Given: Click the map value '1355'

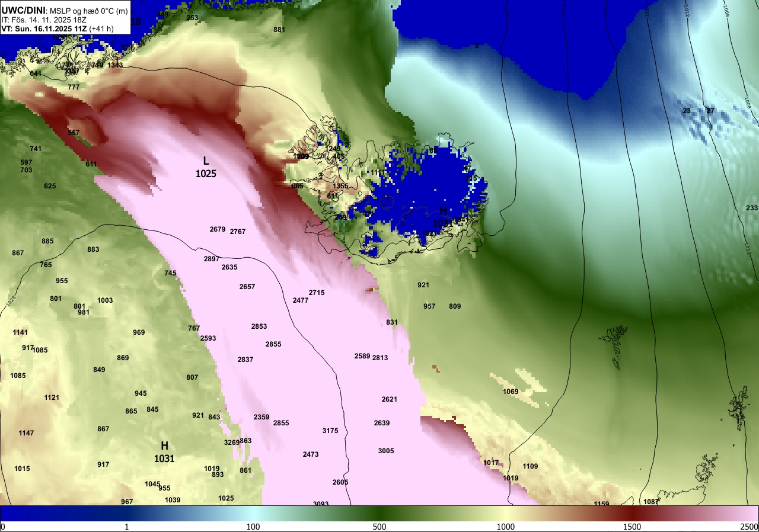Looking at the screenshot, I should [340, 186].
